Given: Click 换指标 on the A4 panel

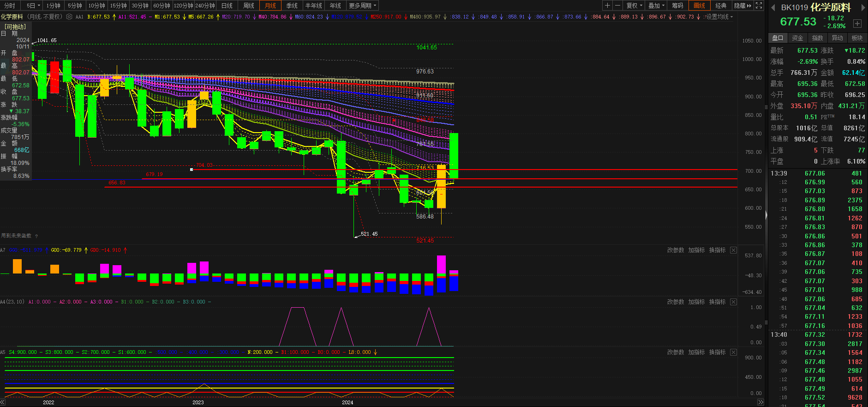Looking at the screenshot, I should (x=717, y=302).
